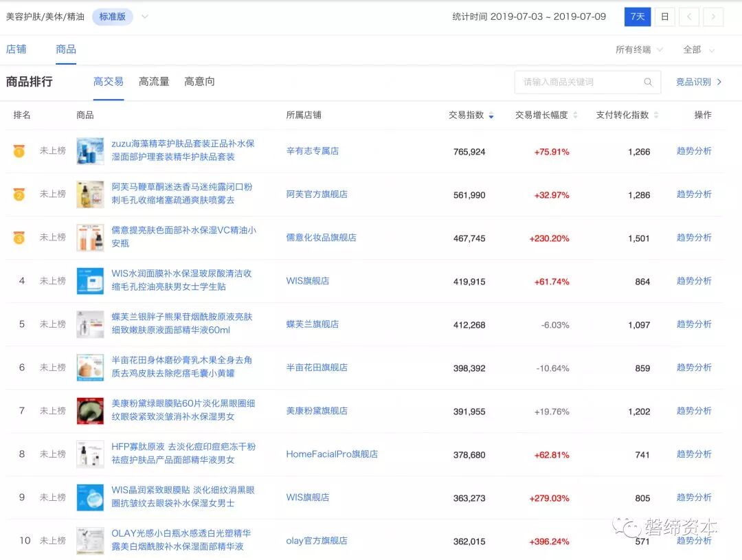
Task: Open the 蝶芙兰银胖子 product link
Action: tap(182, 324)
